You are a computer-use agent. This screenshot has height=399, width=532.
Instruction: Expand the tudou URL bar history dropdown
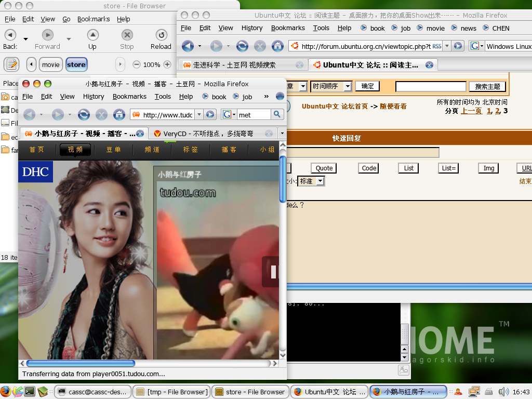pyautogui.click(x=199, y=115)
